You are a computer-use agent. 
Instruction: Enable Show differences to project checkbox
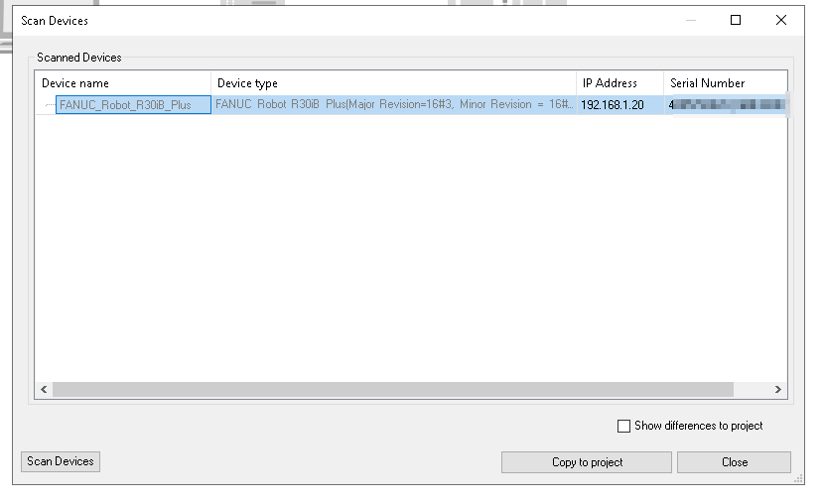click(x=623, y=426)
